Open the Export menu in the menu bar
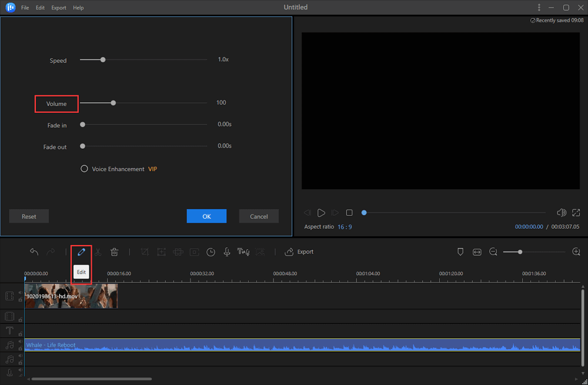This screenshot has width=588, height=385. [x=59, y=8]
